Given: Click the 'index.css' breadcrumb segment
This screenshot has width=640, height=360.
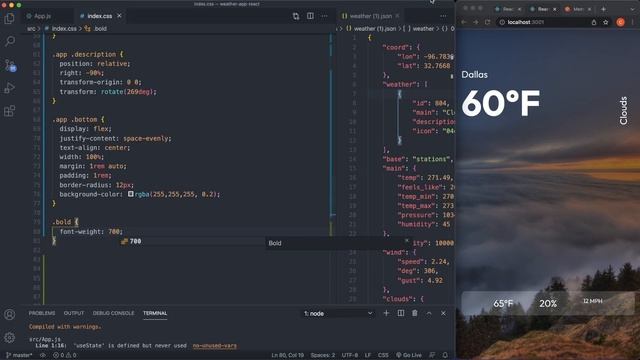Looking at the screenshot, I should (x=64, y=29).
